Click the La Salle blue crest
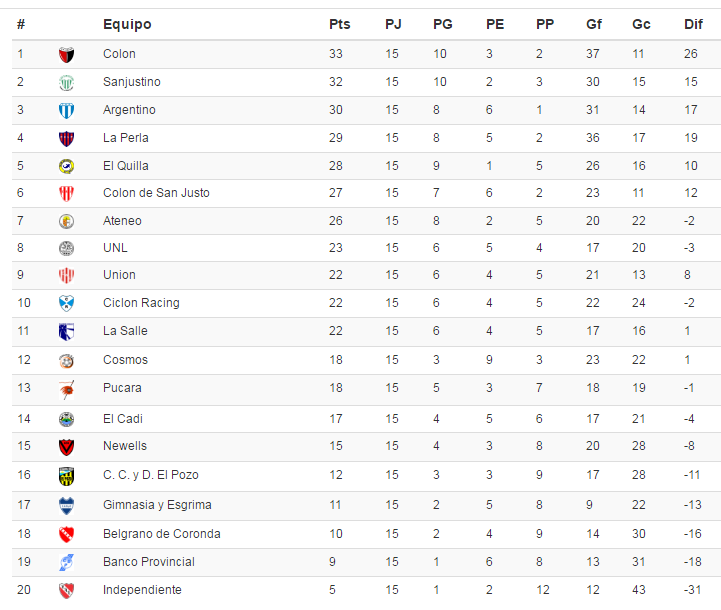 coord(67,331)
